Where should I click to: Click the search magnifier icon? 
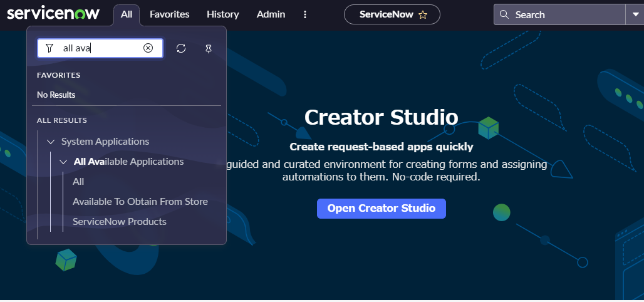coord(504,15)
